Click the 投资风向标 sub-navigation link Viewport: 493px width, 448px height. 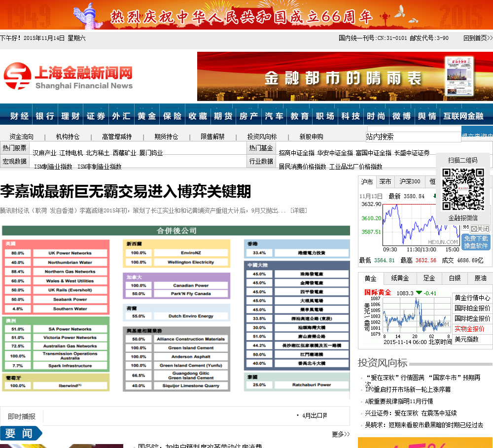coord(262,137)
